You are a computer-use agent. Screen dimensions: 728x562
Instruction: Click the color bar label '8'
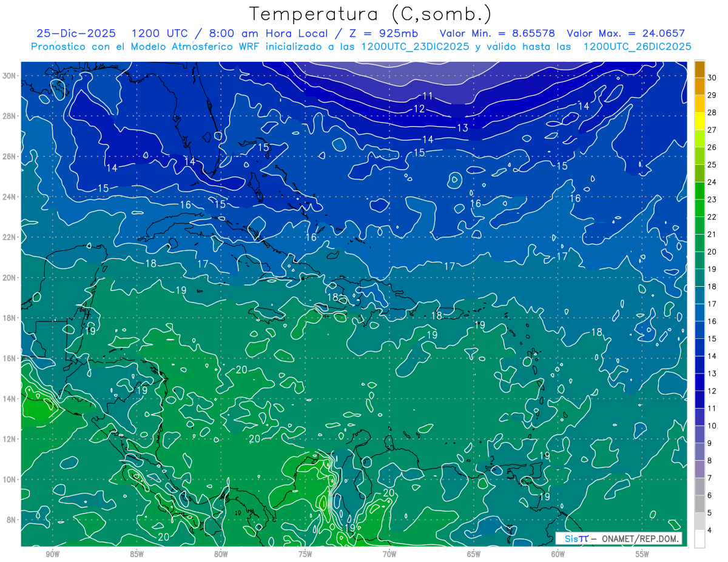(711, 461)
